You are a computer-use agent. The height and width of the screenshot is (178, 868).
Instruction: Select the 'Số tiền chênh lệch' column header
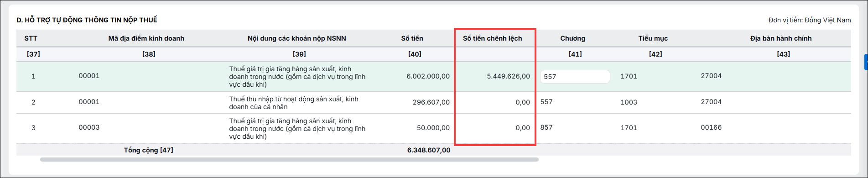point(492,38)
